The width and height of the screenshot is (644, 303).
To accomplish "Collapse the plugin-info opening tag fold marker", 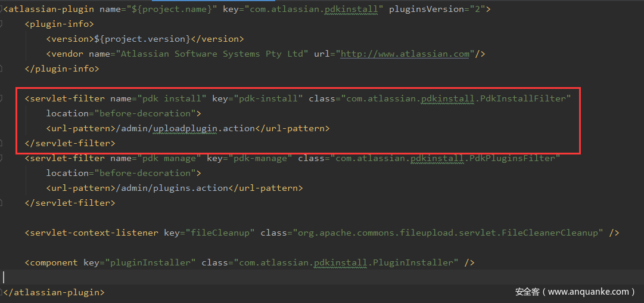I will [1, 24].
